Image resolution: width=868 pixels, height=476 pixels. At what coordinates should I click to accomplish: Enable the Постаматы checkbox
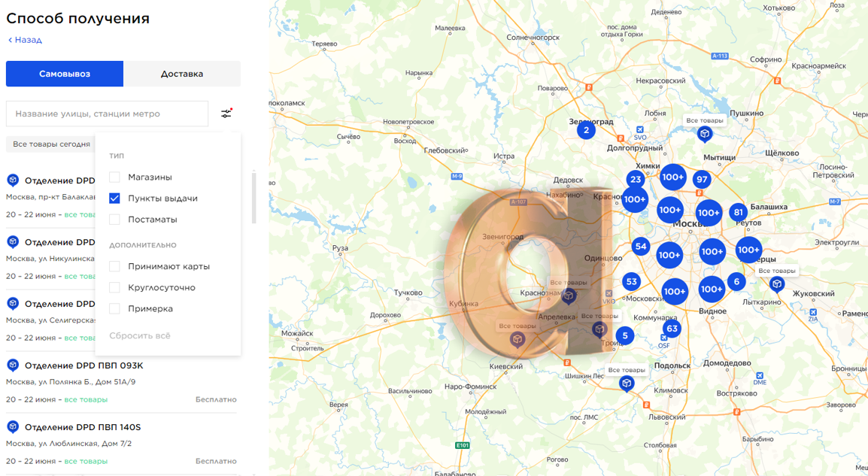[114, 219]
